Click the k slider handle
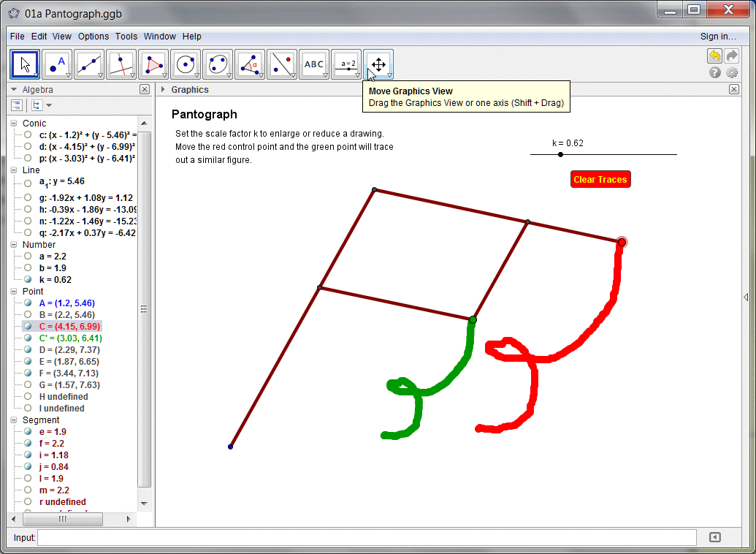 click(560, 154)
